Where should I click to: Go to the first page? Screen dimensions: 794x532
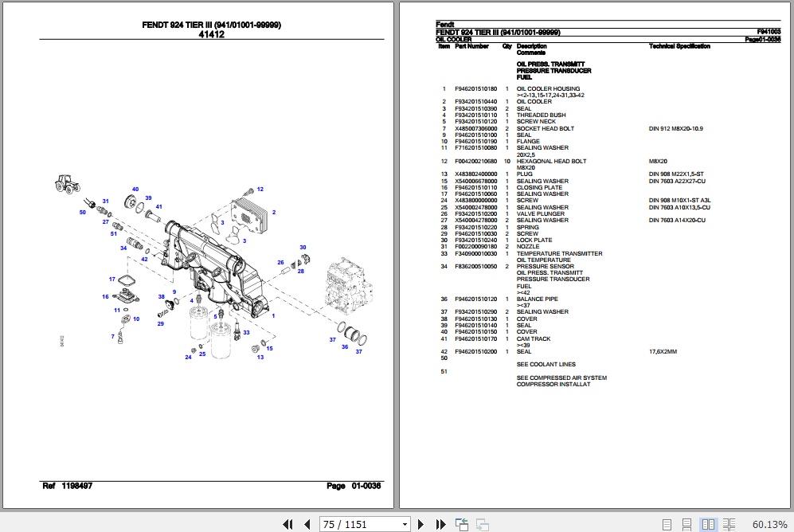tap(289, 524)
